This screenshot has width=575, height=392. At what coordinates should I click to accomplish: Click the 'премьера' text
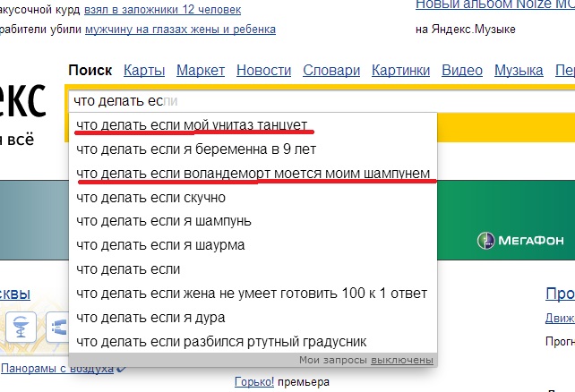point(304,382)
